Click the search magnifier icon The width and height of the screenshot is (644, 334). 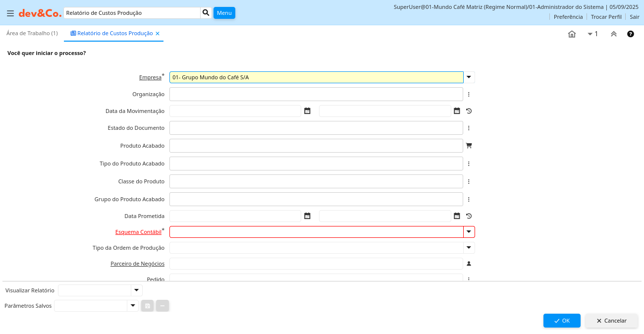(x=206, y=13)
